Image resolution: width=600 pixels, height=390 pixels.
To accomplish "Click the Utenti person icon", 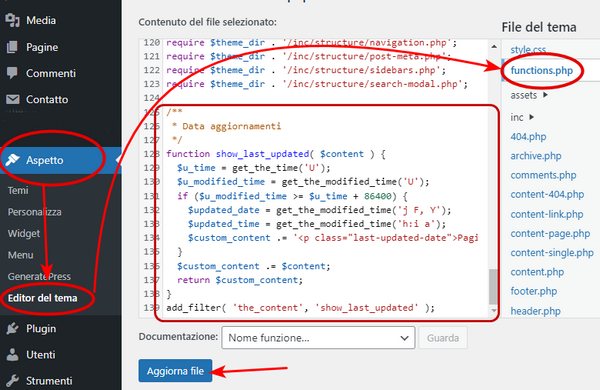I will pos(12,355).
